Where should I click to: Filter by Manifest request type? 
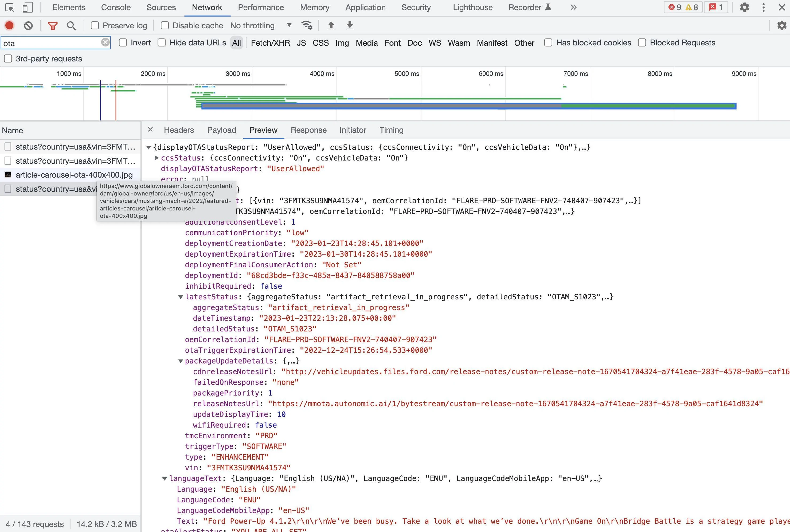tap(492, 43)
